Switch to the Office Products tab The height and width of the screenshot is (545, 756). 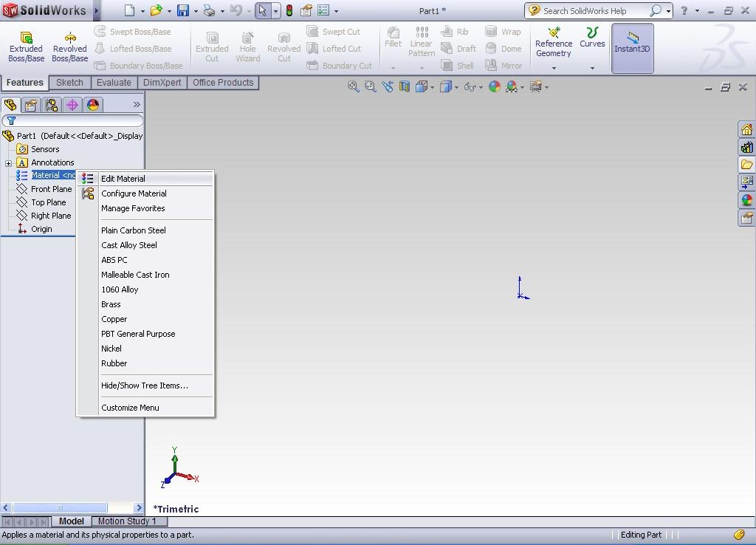[x=222, y=83]
